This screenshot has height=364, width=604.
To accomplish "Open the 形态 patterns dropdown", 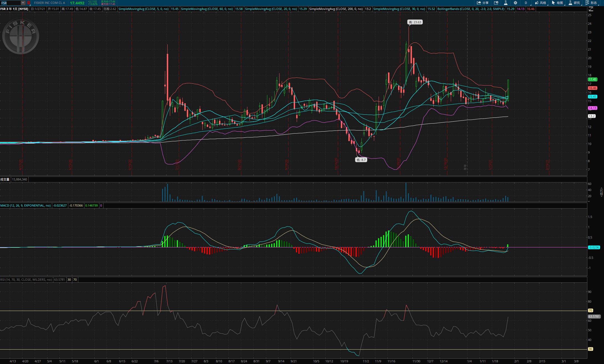I will coord(591,3).
